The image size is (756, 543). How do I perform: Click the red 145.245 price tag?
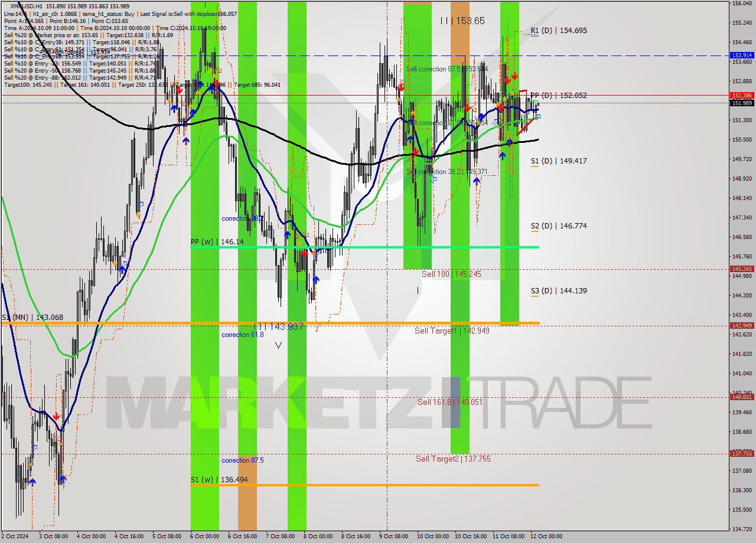pyautogui.click(x=742, y=269)
